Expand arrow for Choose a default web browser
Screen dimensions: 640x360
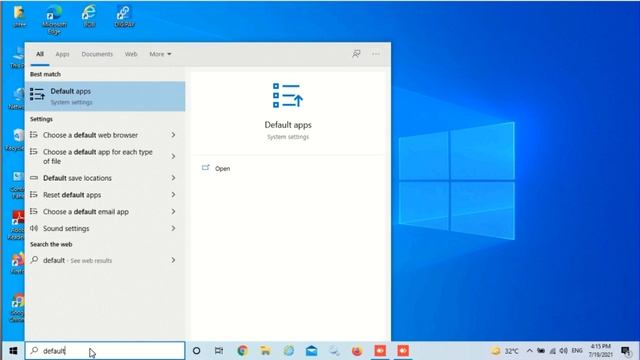point(173,135)
